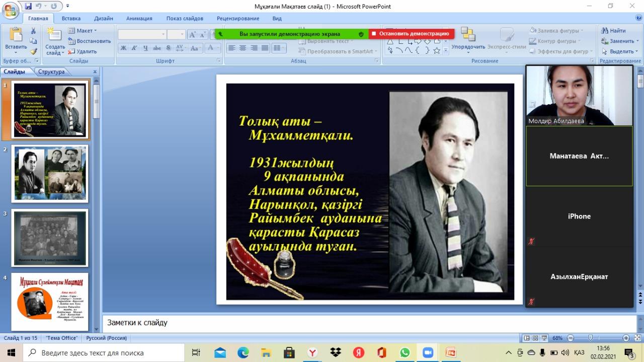Viewport: 644px width, 362px height.
Task: Select the Format Painter brush icon
Action: [34, 51]
